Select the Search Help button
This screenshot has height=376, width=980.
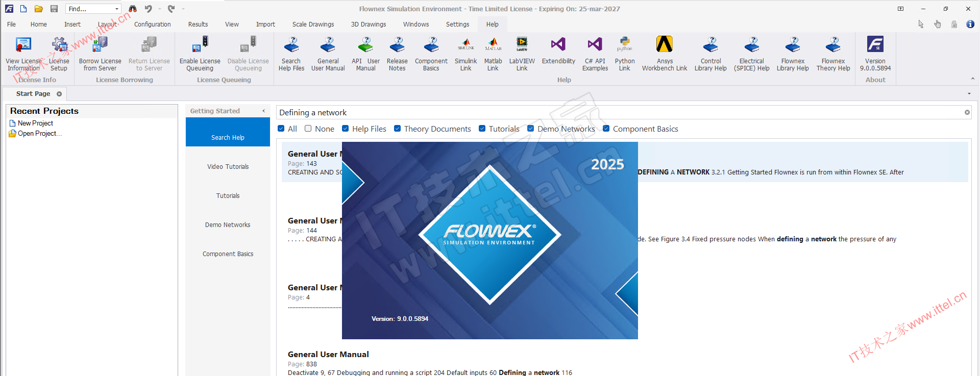tap(228, 132)
